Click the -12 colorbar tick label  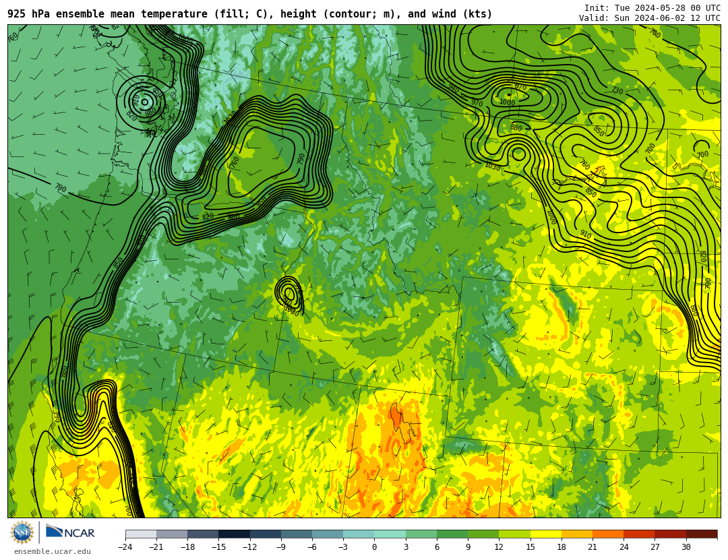coord(250,547)
